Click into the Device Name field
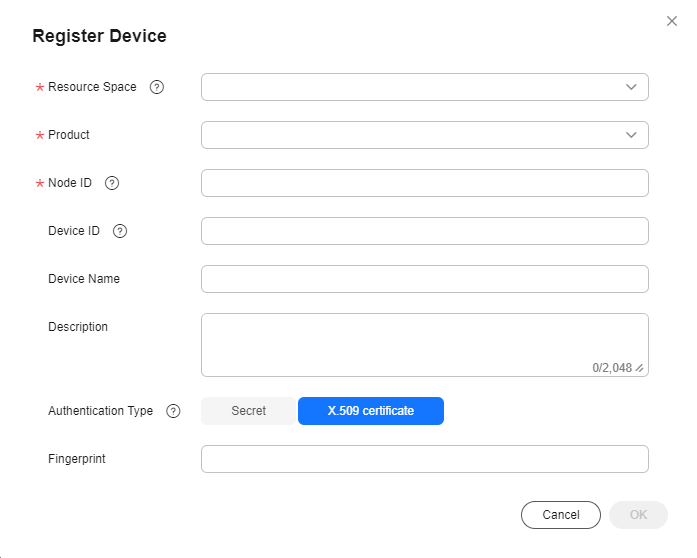Screen dimensions: 697x558 click(425, 279)
